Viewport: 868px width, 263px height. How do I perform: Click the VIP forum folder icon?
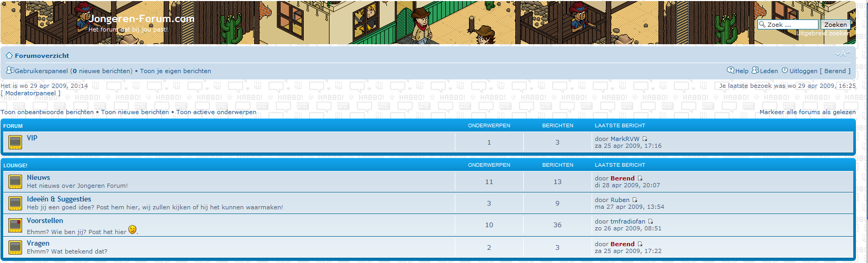pyautogui.click(x=15, y=142)
